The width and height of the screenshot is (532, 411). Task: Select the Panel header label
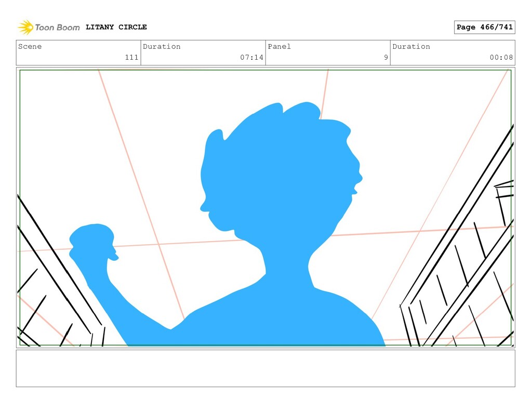pyautogui.click(x=279, y=46)
